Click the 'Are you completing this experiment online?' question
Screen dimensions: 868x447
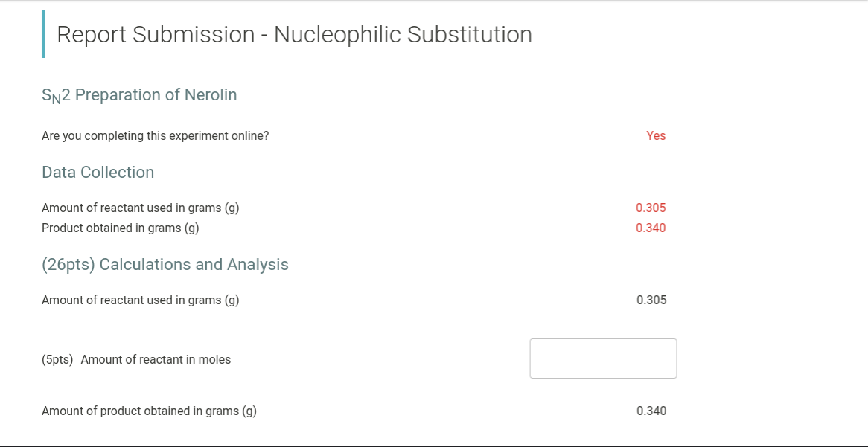[155, 135]
